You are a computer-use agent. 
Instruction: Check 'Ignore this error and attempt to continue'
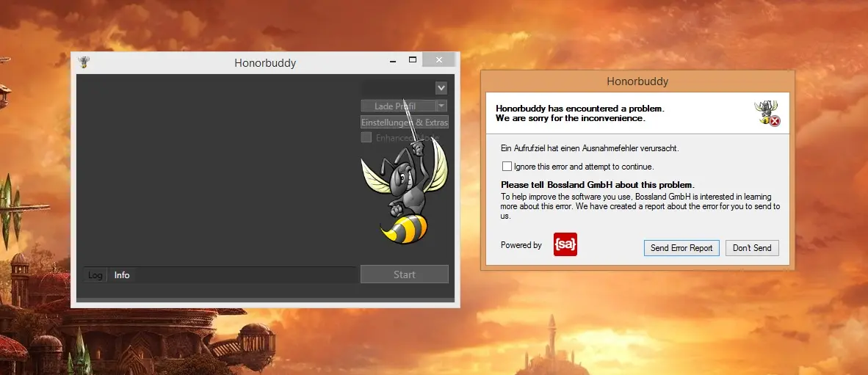(507, 166)
